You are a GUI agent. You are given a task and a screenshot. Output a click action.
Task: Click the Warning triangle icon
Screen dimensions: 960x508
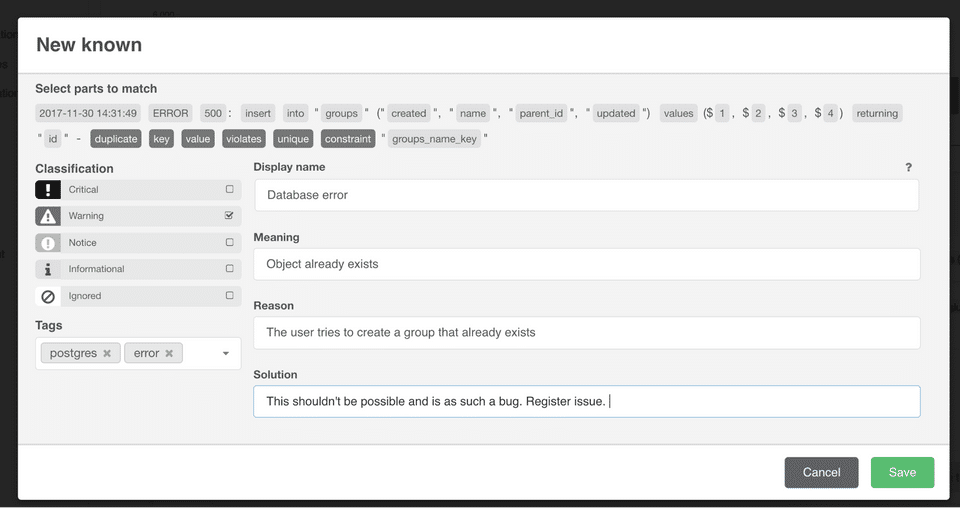48,216
